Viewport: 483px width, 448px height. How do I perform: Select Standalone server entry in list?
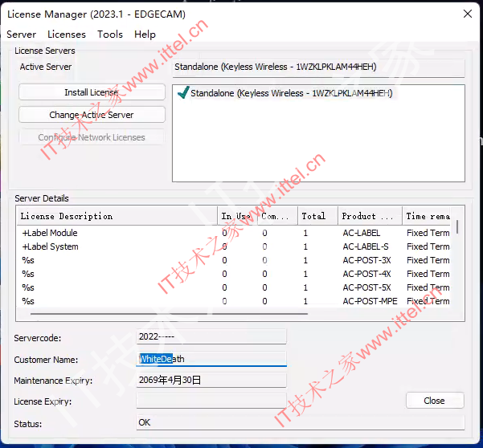(x=291, y=93)
